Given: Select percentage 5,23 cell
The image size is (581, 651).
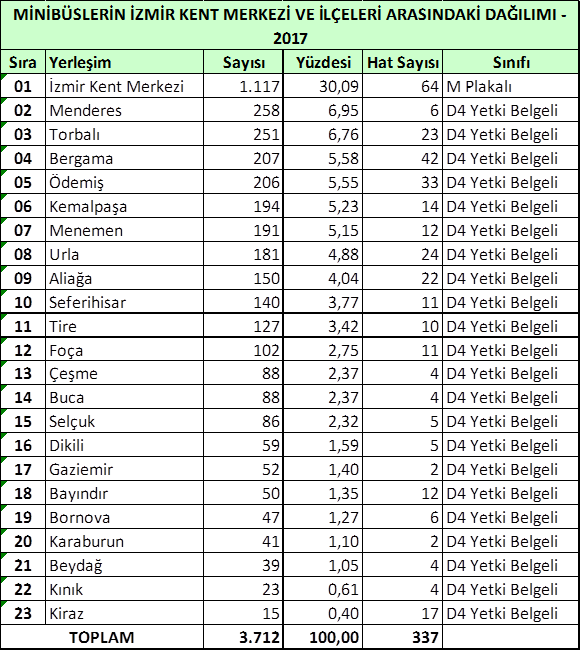Looking at the screenshot, I should 323,206.
